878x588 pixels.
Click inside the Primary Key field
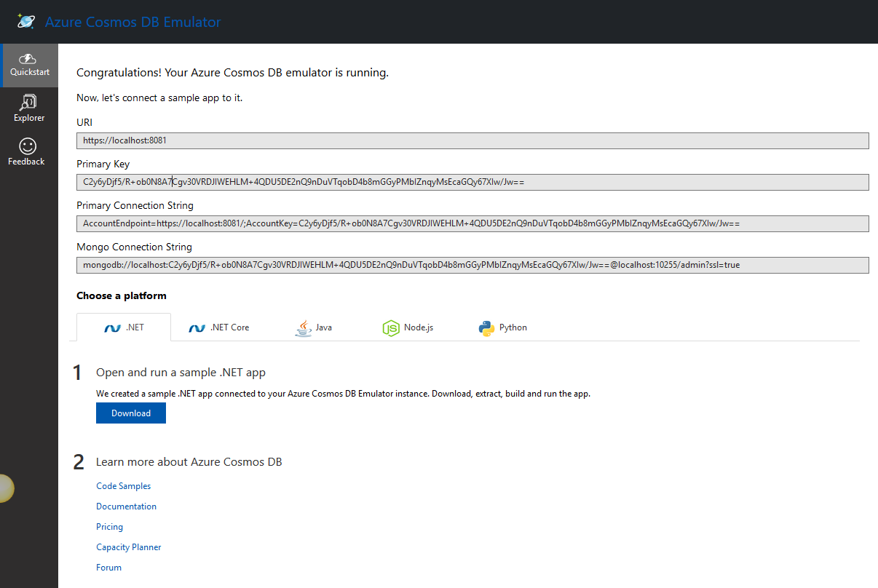pos(472,182)
